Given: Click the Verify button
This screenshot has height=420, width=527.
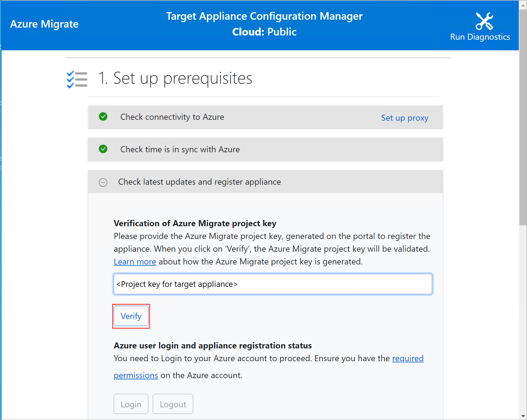Looking at the screenshot, I should [x=131, y=316].
